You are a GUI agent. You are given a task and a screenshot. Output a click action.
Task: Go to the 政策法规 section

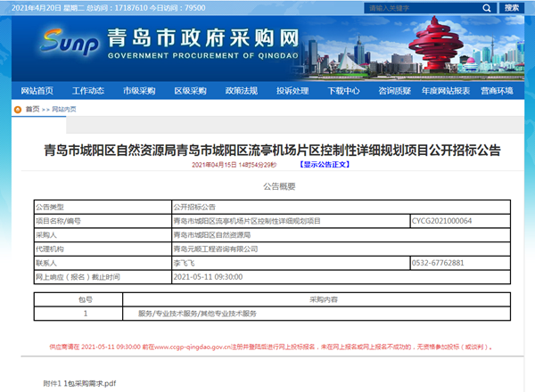coord(241,91)
